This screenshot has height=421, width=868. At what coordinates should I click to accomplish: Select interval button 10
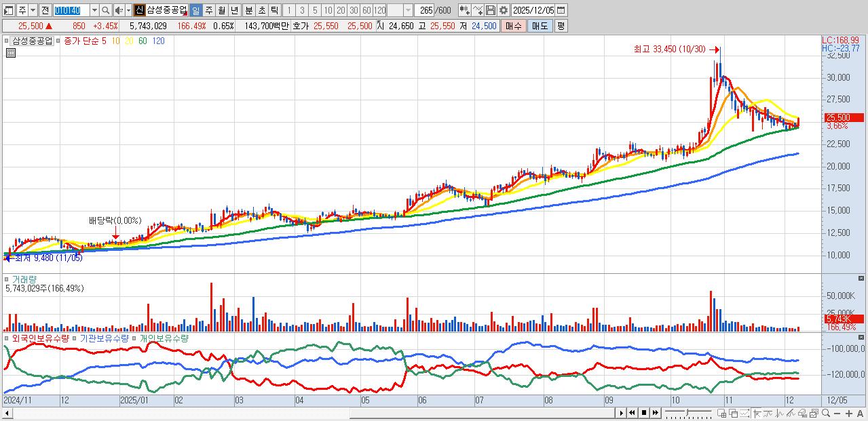(x=328, y=10)
